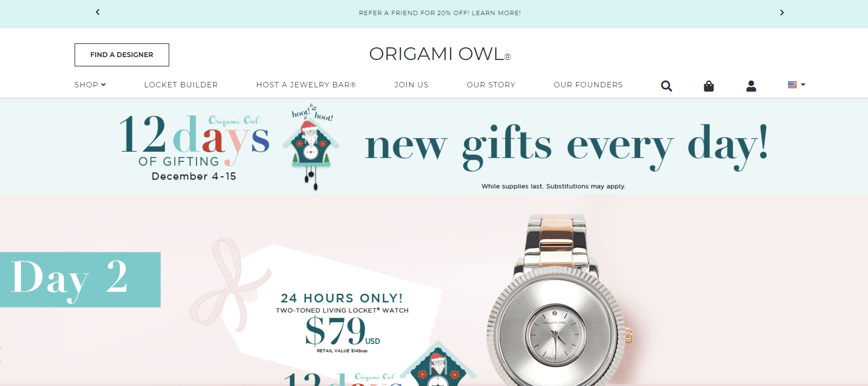Image resolution: width=868 pixels, height=386 pixels.
Task: Click the 12 Days of Gifting banner
Action: [434, 146]
